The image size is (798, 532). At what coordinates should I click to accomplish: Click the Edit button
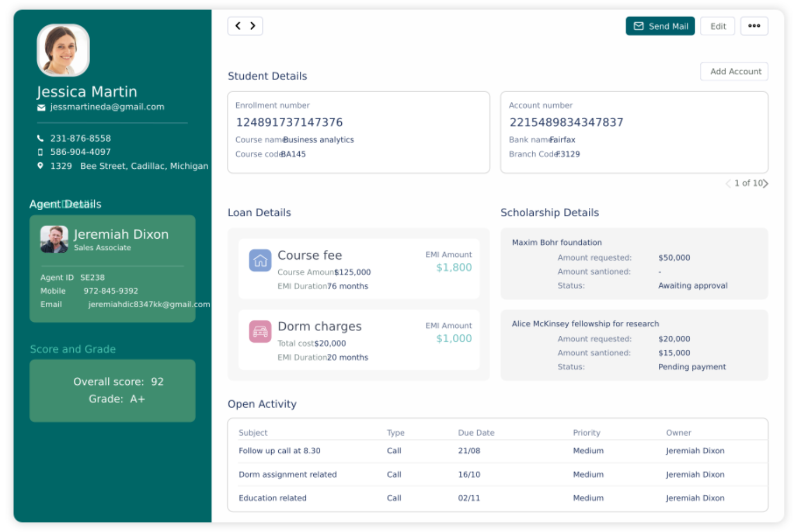click(717, 26)
